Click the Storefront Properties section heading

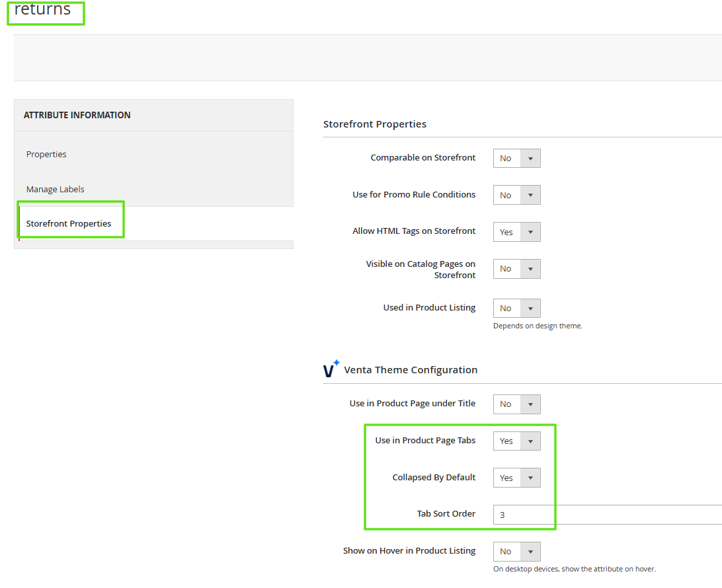pos(375,124)
